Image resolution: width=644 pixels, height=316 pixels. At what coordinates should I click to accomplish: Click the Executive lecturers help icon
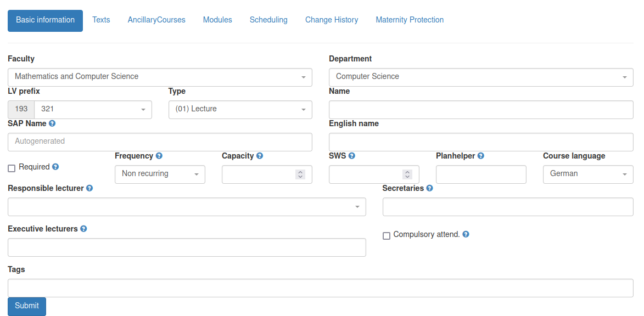(83, 229)
